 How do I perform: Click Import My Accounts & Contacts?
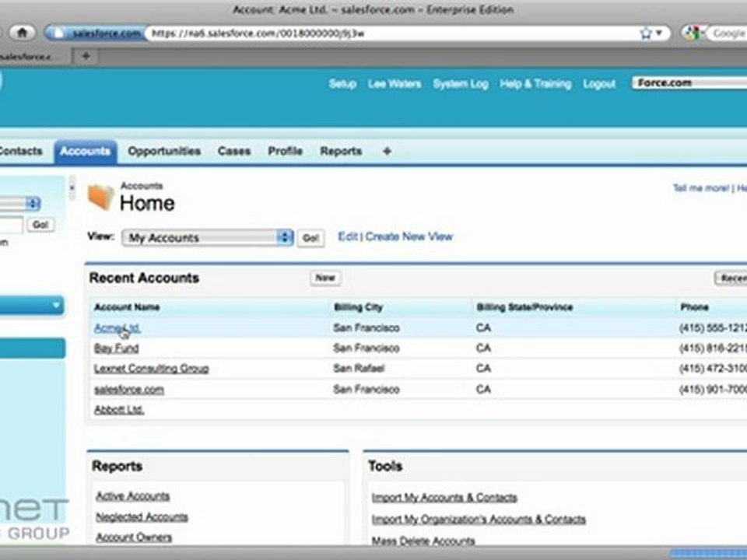[x=444, y=498]
